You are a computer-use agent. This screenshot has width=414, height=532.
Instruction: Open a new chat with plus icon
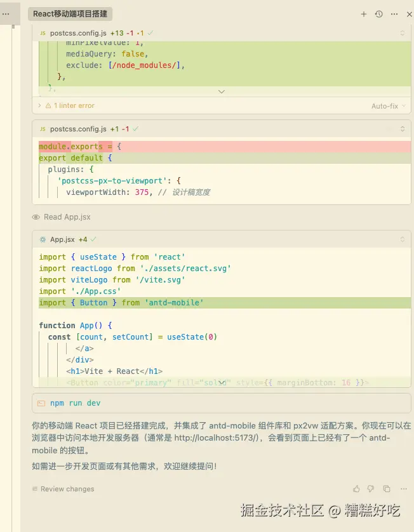pos(363,14)
